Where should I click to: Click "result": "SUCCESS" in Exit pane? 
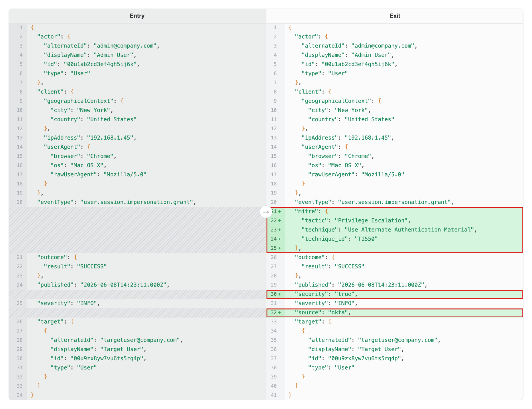click(333, 266)
